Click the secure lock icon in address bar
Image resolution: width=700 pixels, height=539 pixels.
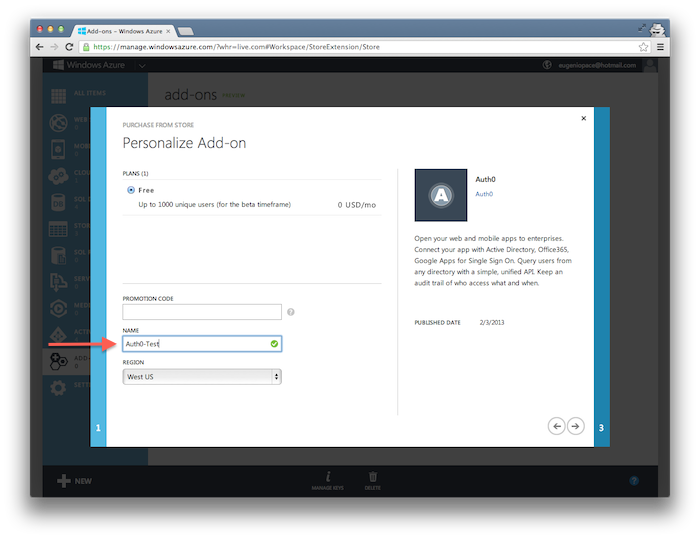(x=86, y=47)
